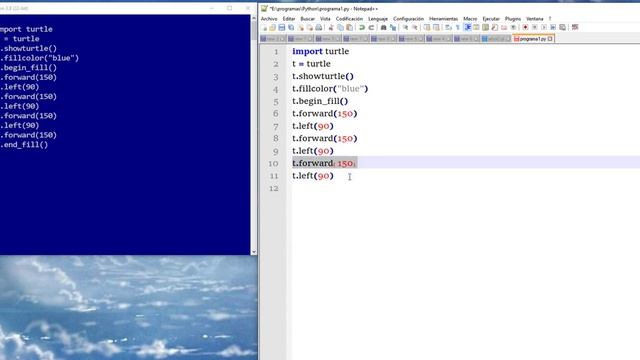Save the file with the Save icon
This screenshot has width=640, height=360.
pyautogui.click(x=282, y=27)
